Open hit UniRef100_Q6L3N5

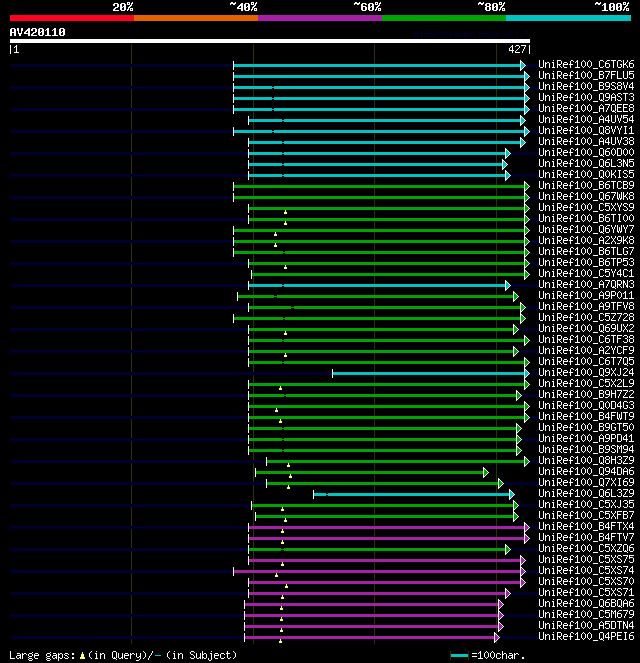pyautogui.click(x=586, y=163)
